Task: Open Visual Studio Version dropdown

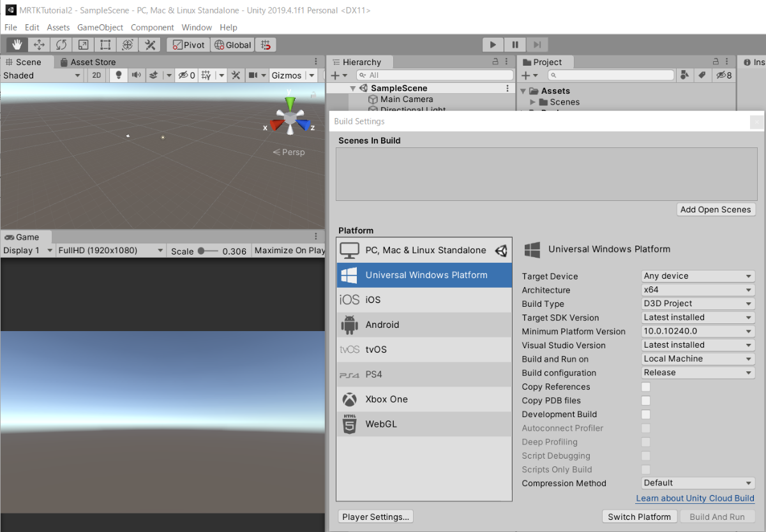Action: pyautogui.click(x=698, y=345)
